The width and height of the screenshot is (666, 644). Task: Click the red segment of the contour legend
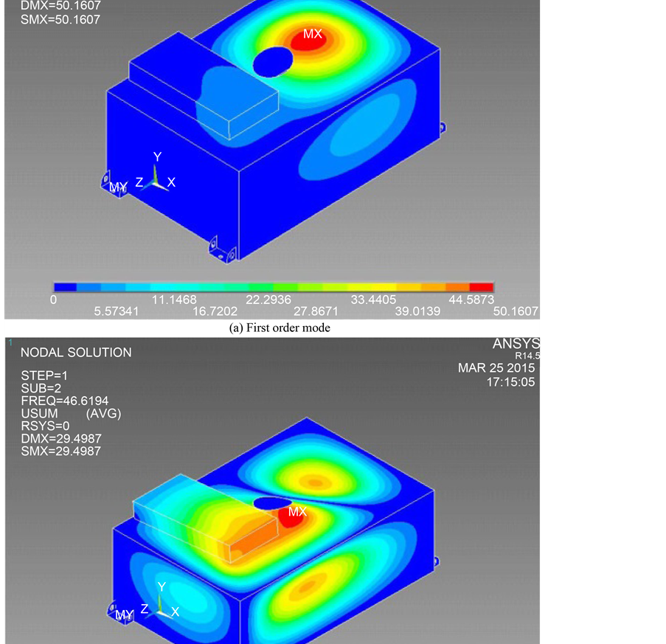coord(481,287)
